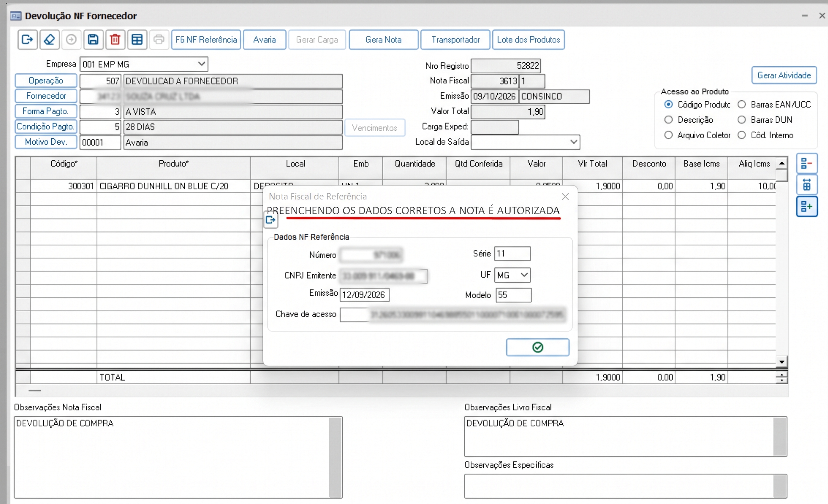Click Lote dos Produtos button
The height and width of the screenshot is (504, 828).
click(x=528, y=40)
